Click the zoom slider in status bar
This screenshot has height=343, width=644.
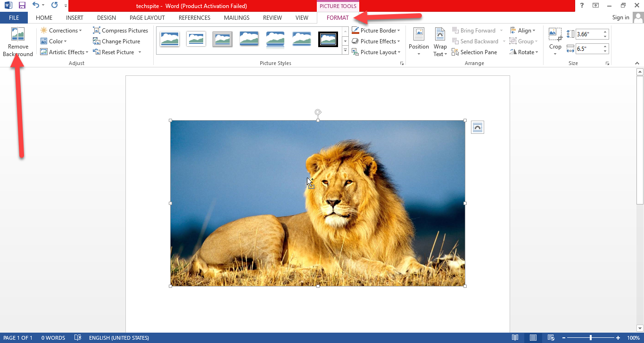click(x=590, y=338)
